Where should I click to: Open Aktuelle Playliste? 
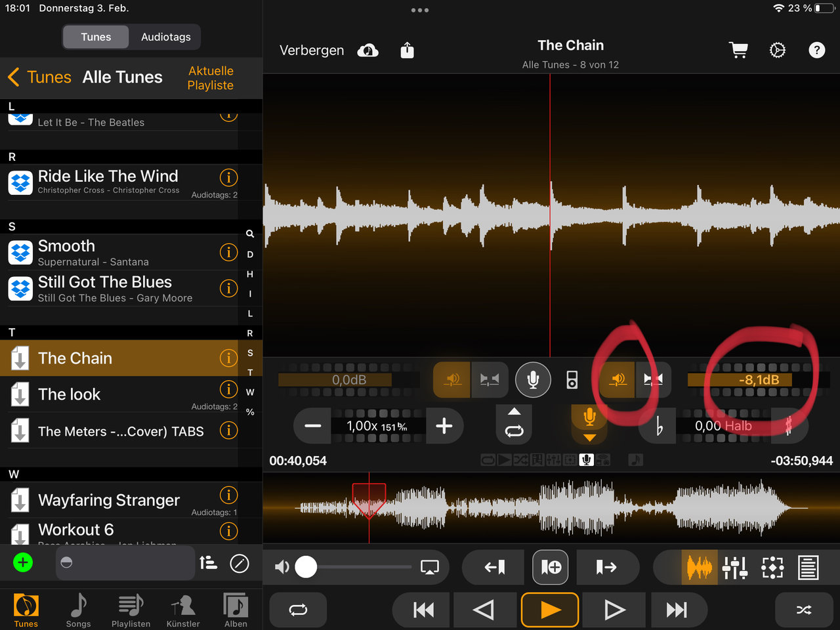click(x=211, y=78)
